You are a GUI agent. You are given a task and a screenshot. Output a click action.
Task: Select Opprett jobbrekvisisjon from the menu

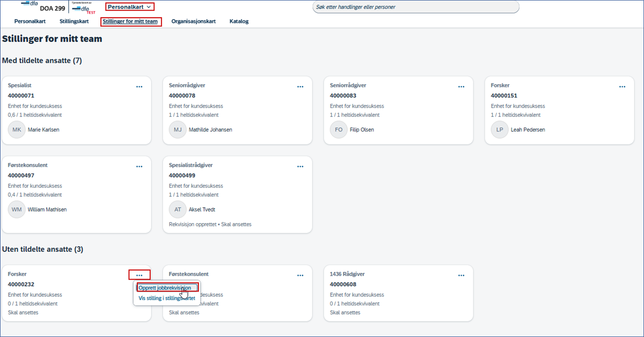tap(165, 288)
